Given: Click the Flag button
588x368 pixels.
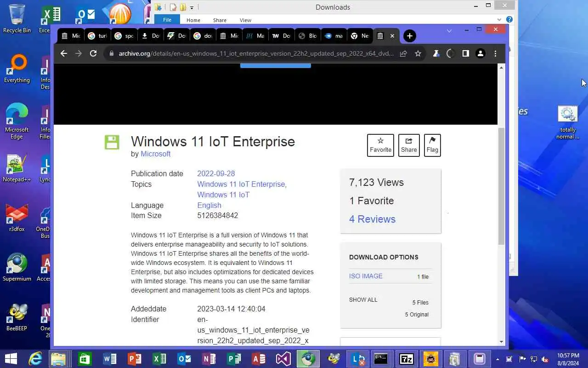Looking at the screenshot, I should pos(432,145).
